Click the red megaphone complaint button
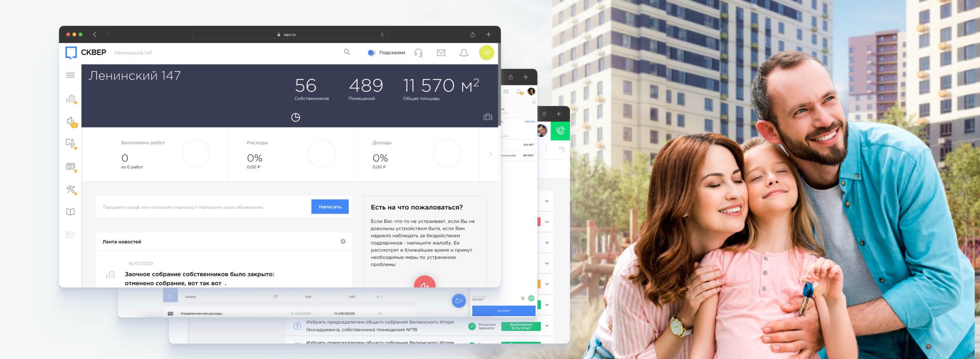Viewport: 980px width, 359px height. point(425,282)
